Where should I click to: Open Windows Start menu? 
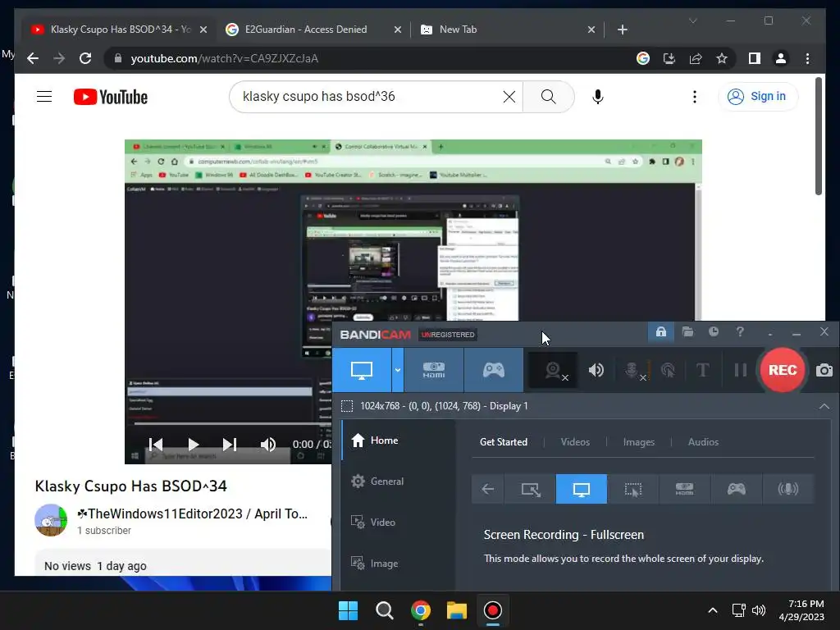[348, 610]
